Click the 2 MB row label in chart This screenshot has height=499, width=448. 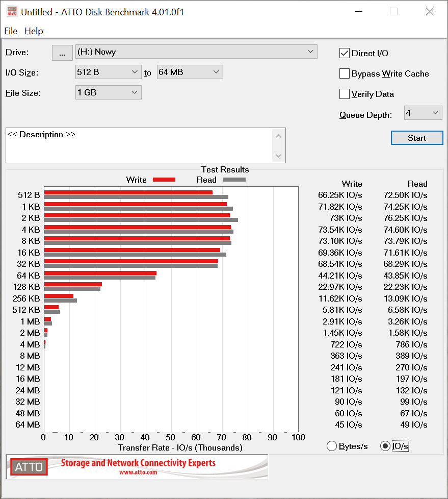click(x=30, y=333)
